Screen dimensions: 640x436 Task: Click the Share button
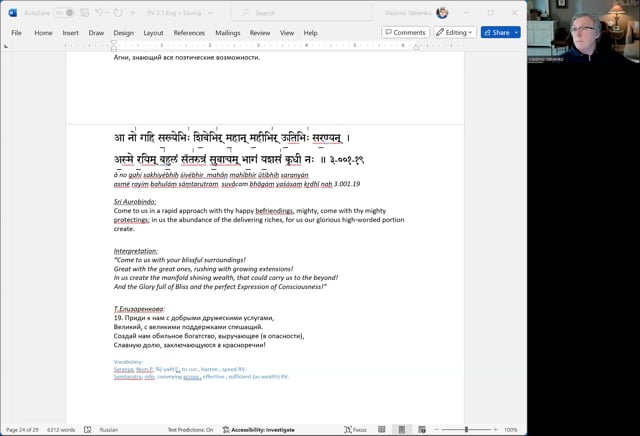coord(496,32)
